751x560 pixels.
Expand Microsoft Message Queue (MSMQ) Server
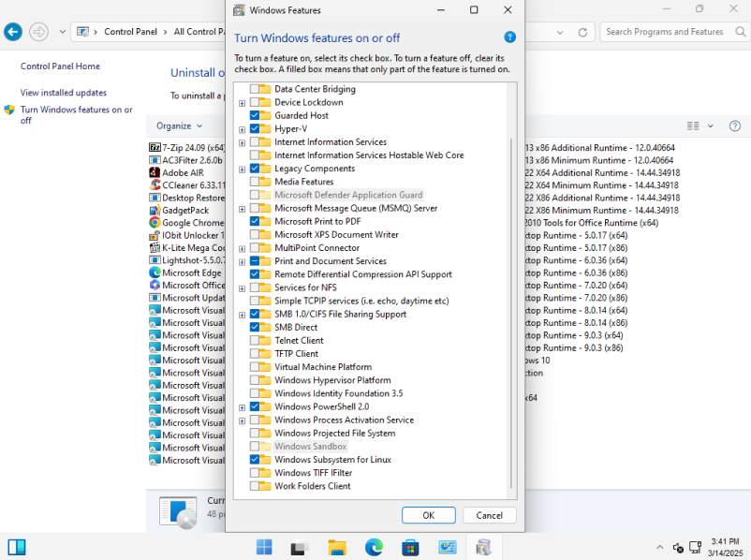coord(242,209)
